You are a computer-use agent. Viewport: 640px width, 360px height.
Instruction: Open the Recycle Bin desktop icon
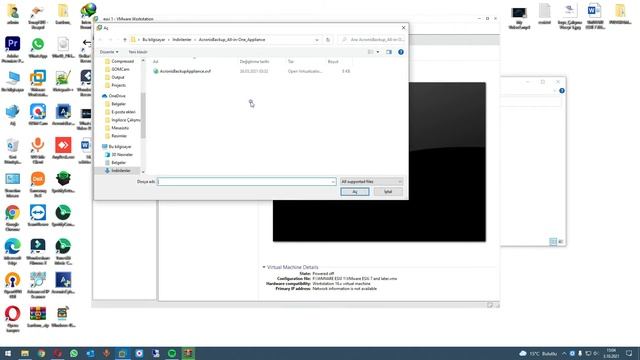(12, 150)
